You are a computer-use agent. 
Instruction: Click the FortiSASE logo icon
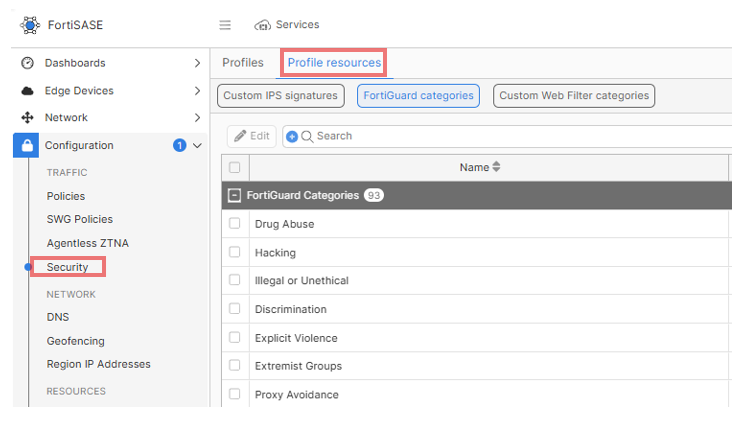point(30,24)
